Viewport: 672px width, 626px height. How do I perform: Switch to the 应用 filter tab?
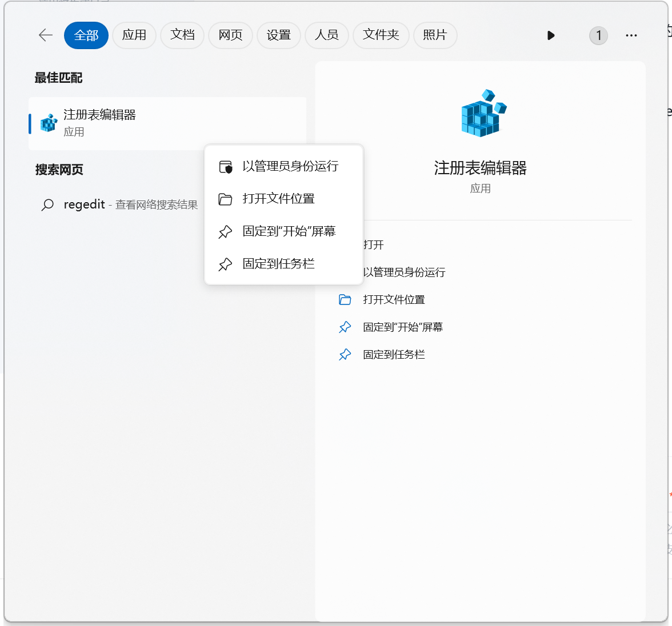(134, 35)
